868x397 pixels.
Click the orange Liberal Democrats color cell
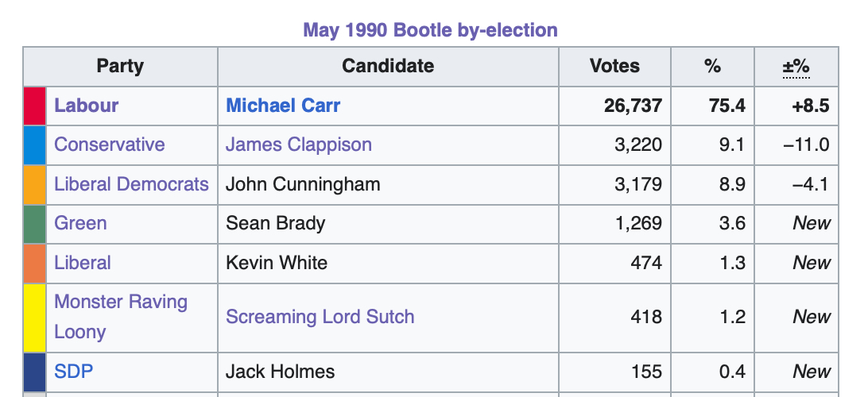35,184
